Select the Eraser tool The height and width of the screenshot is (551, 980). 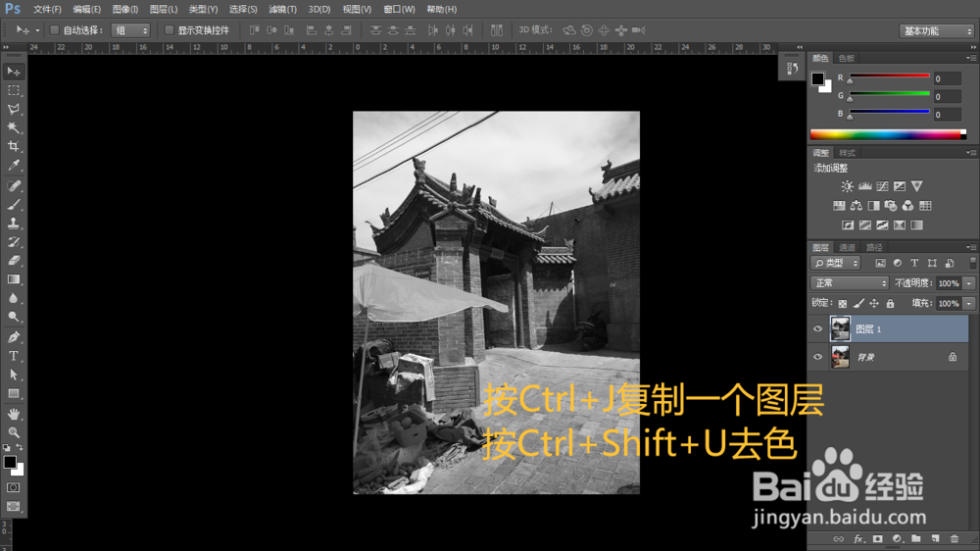(x=13, y=261)
